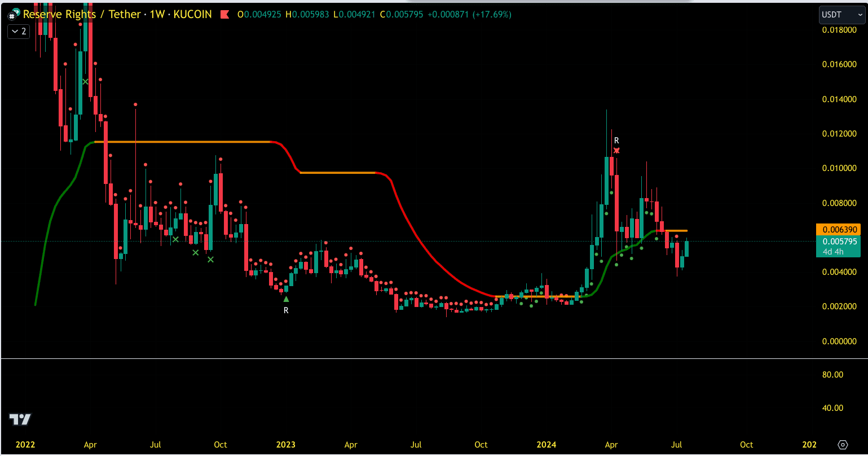Viewport: 868px width, 456px height.
Task: Click the TradingView logo
Action: coord(20,419)
